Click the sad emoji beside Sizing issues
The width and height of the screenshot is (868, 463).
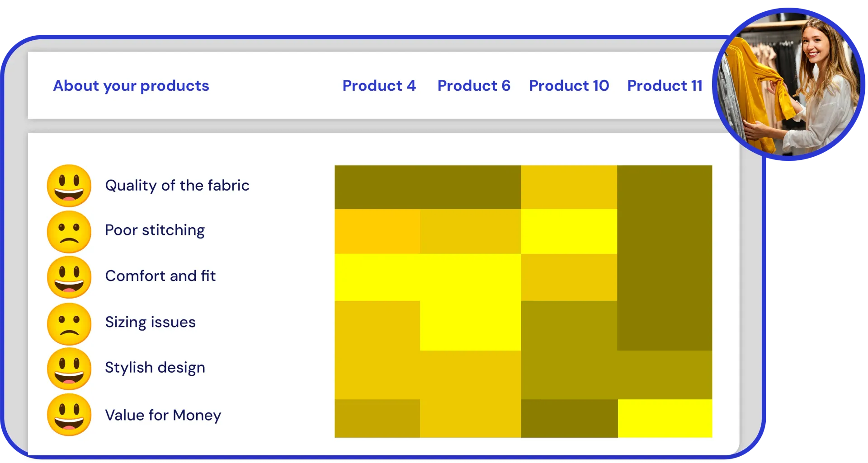pyautogui.click(x=69, y=324)
